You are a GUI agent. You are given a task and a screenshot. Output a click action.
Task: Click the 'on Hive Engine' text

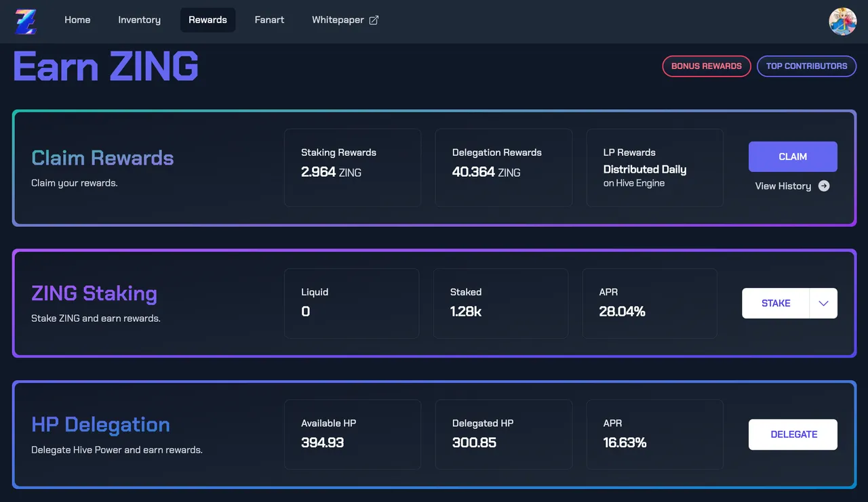(634, 183)
